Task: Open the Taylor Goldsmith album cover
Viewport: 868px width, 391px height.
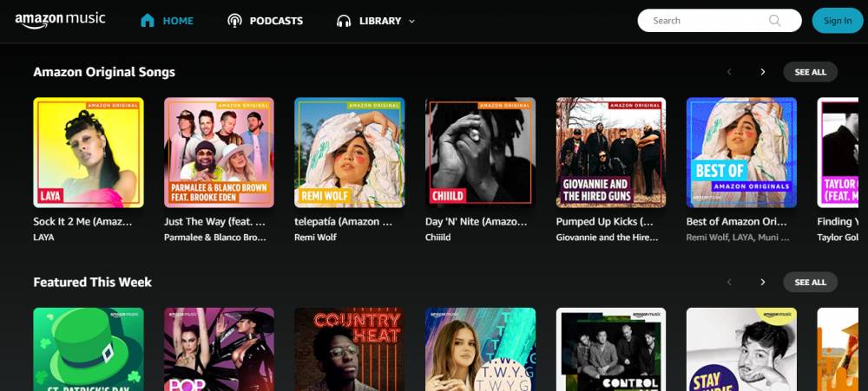Action: (x=838, y=153)
